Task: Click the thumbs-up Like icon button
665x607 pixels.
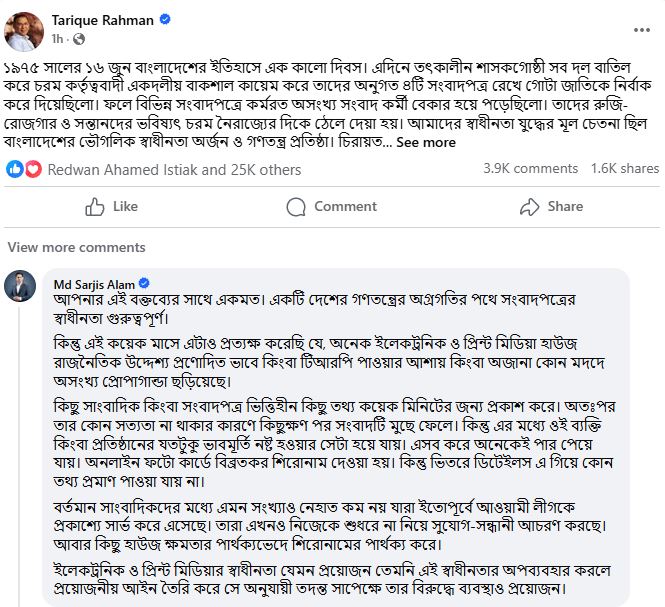Action: 95,207
